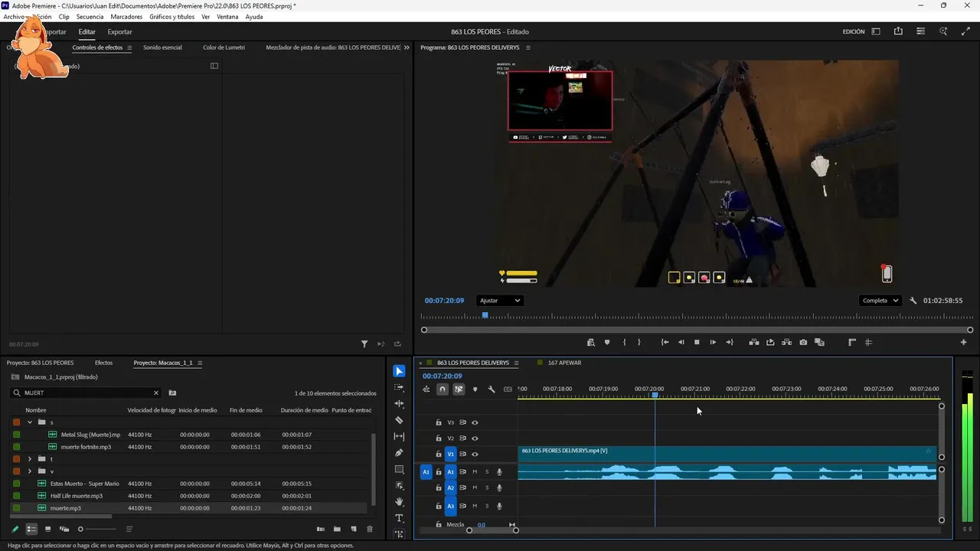The image size is (980, 551).
Task: Open Controles de efectos panel menu
Action: [129, 47]
